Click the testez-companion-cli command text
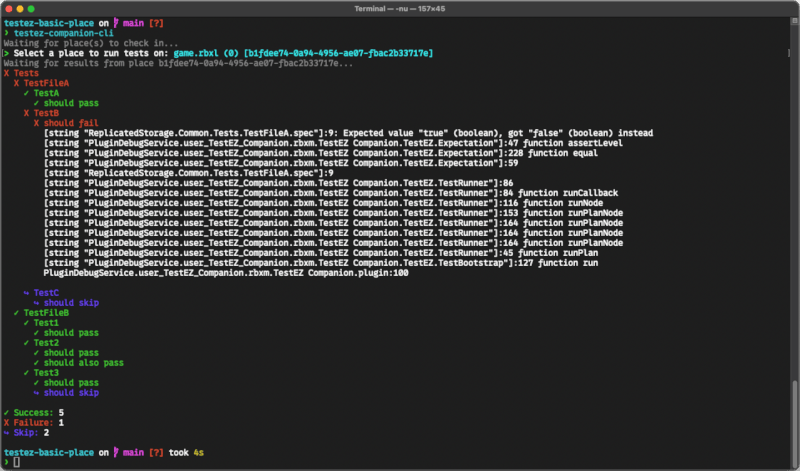Image resolution: width=800 pixels, height=471 pixels. (63, 33)
